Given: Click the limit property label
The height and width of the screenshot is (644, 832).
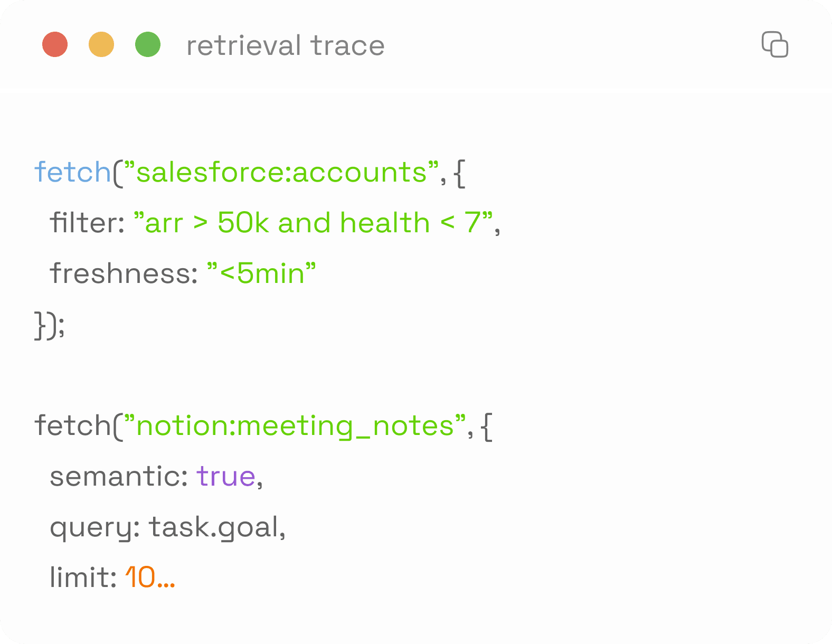Looking at the screenshot, I should coord(83,577).
